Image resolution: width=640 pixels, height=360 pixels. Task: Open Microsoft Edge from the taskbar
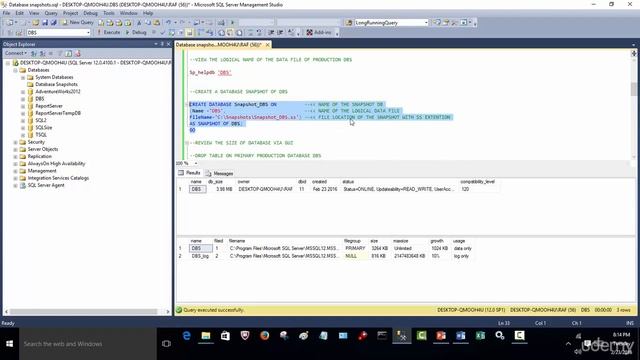click(187, 336)
